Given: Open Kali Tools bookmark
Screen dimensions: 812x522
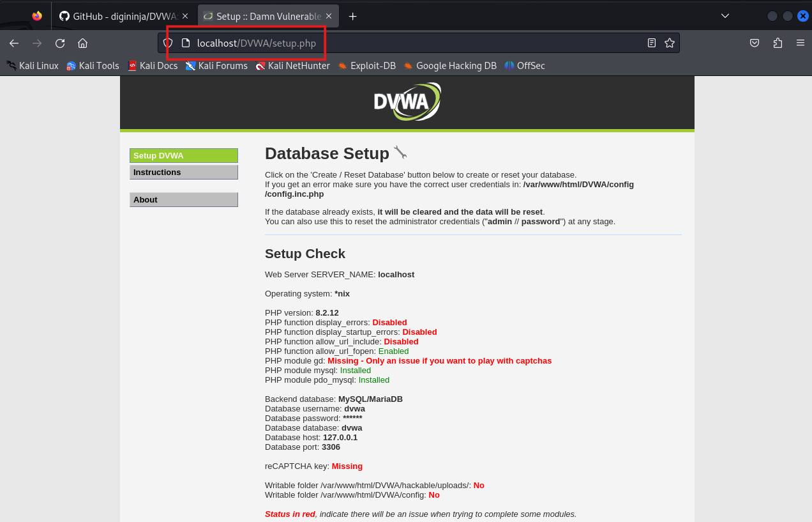Looking at the screenshot, I should [x=93, y=65].
